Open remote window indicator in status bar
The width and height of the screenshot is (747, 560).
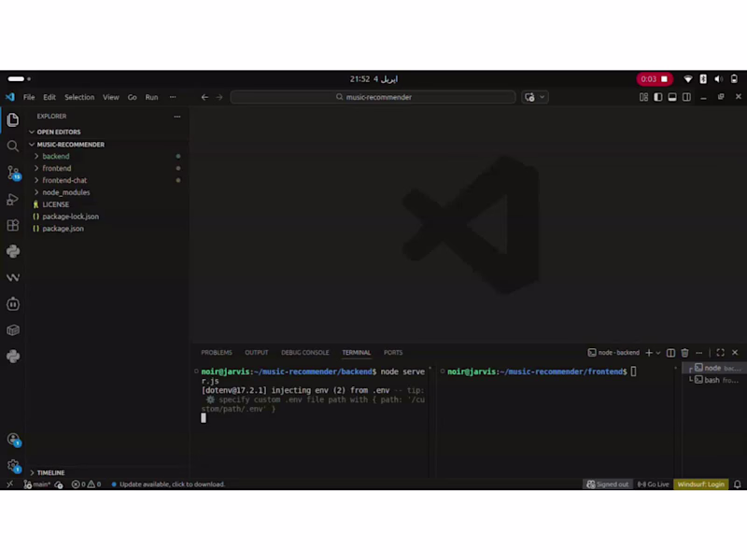10,484
